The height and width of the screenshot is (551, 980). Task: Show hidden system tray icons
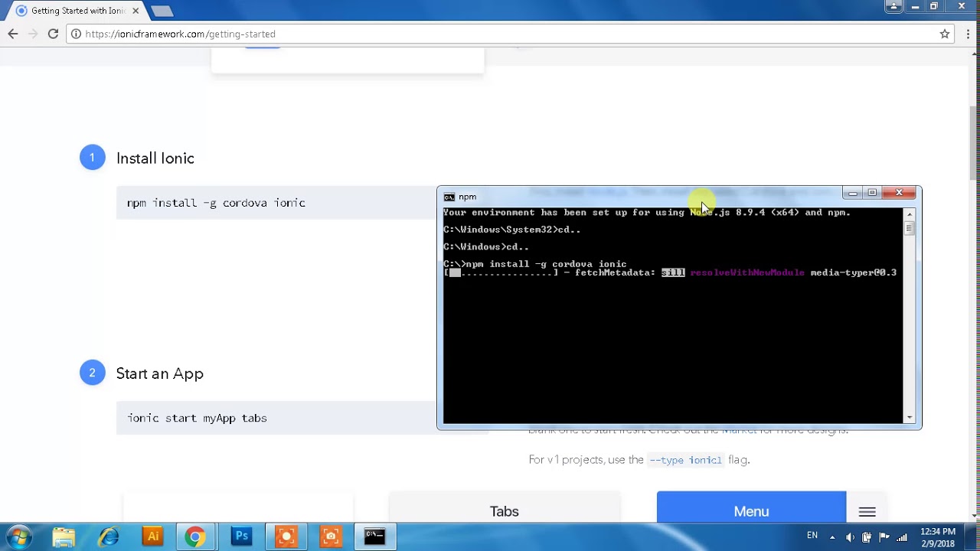coord(832,536)
